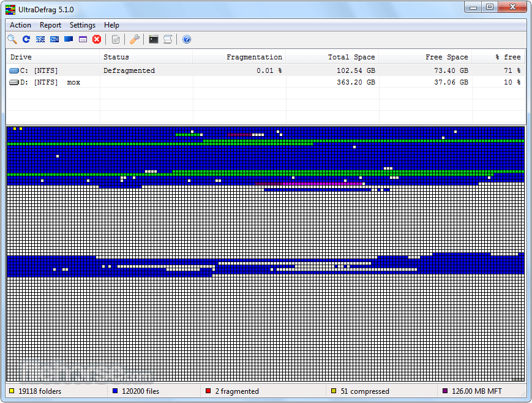Select the C: [NTFS] drive row

(x=266, y=70)
